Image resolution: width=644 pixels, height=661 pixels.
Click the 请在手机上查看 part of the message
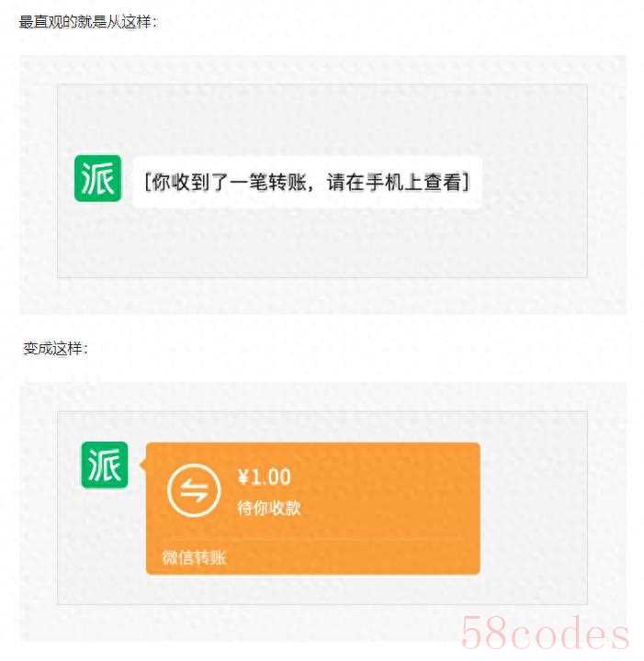click(x=394, y=182)
